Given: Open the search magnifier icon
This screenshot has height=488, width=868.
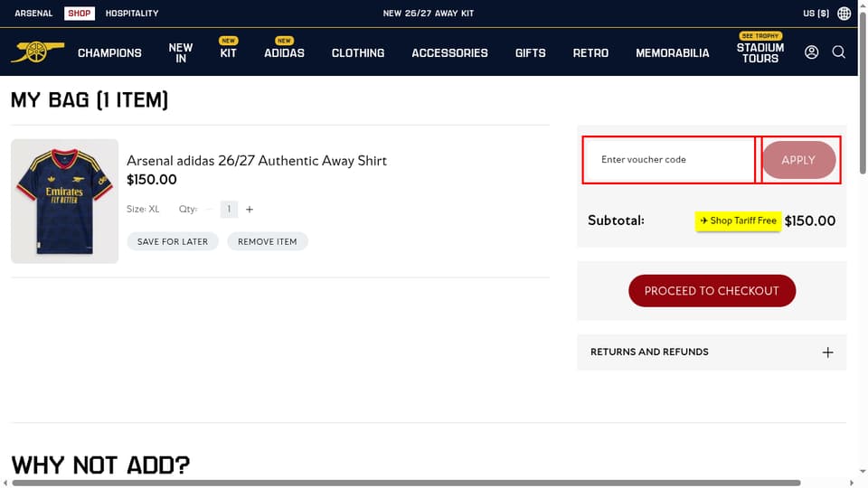Looking at the screenshot, I should pyautogui.click(x=839, y=52).
